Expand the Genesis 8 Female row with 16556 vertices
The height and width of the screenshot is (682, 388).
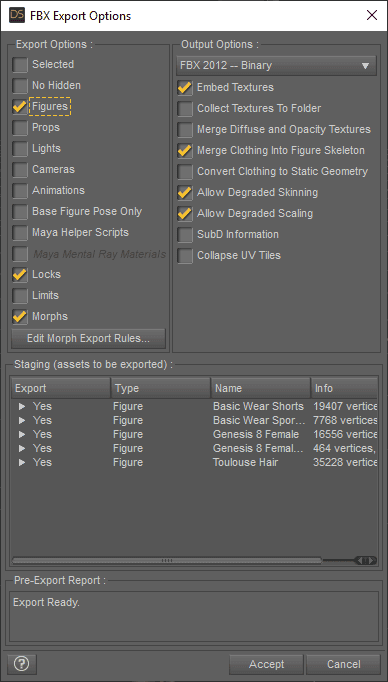(22, 435)
